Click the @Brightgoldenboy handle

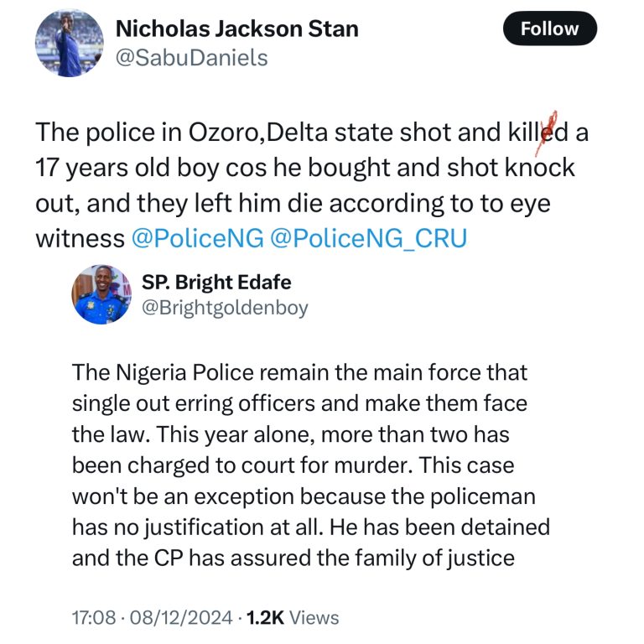[x=226, y=308]
